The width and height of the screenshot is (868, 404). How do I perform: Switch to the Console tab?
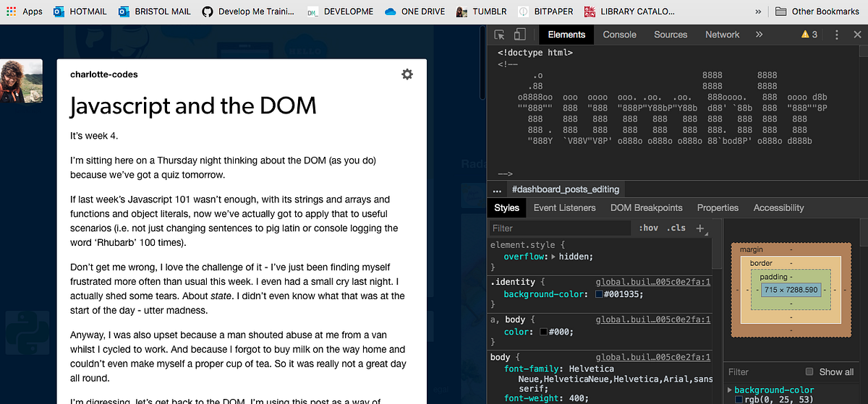click(620, 35)
